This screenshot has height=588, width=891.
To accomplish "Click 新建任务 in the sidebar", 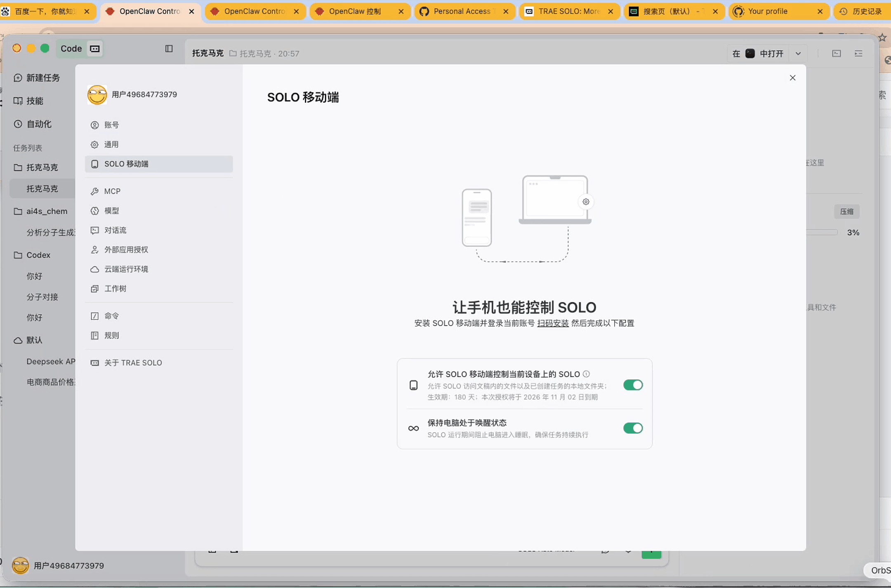I will coord(37,78).
